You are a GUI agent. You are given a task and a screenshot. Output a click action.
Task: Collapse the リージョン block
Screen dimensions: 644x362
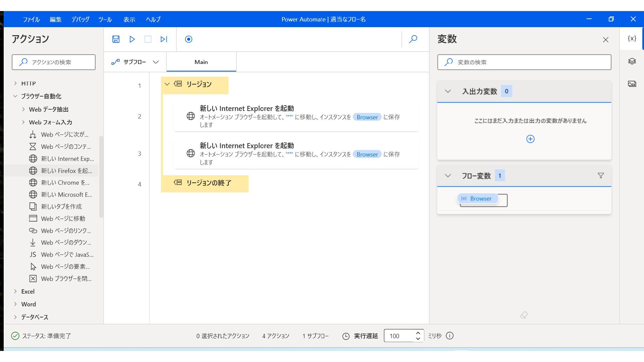click(167, 84)
